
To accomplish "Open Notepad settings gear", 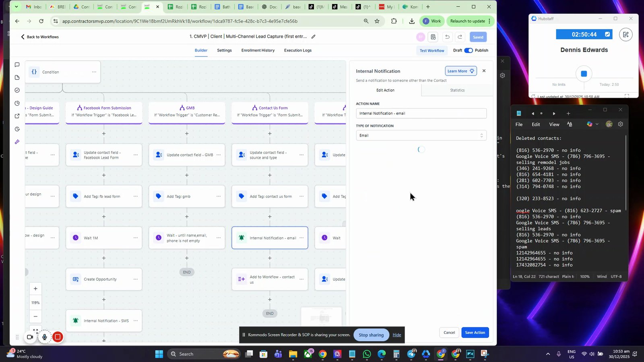I will [620, 124].
